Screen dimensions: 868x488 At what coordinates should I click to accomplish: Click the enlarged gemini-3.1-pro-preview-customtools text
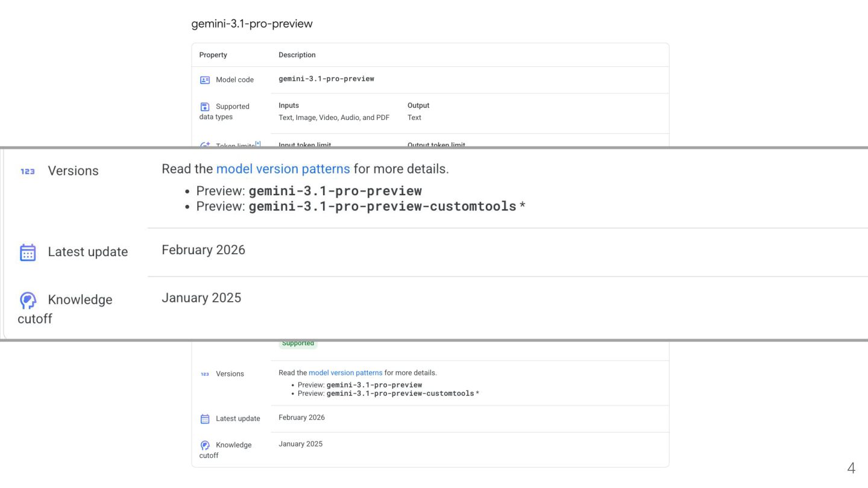pos(382,207)
